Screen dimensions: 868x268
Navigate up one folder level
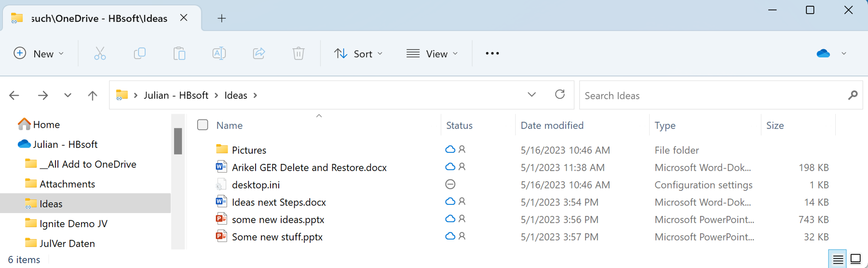93,95
